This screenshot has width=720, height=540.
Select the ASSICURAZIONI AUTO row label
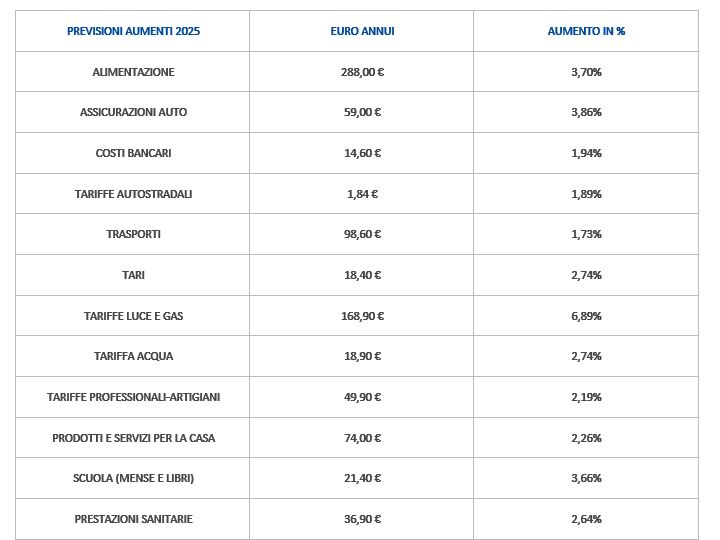(x=133, y=112)
